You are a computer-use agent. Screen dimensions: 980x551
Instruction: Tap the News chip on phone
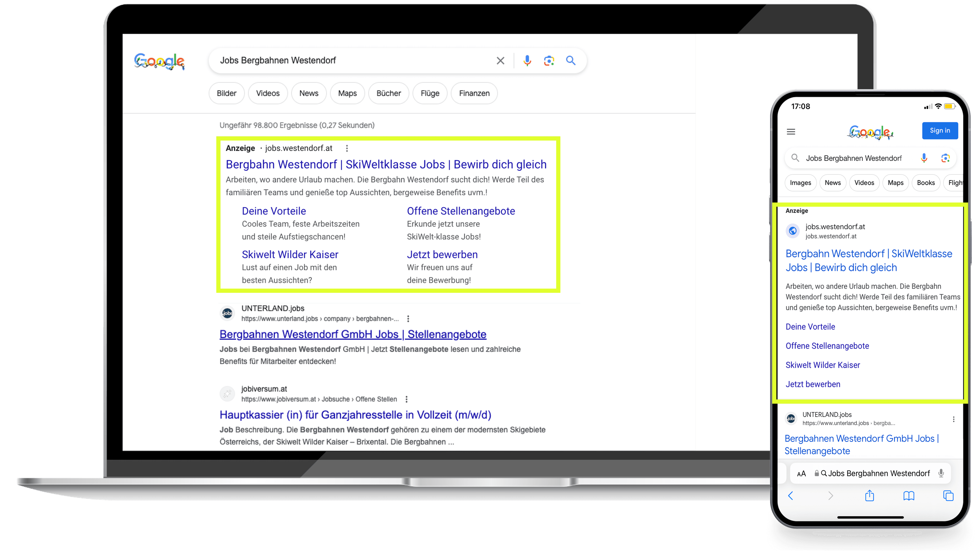pyautogui.click(x=832, y=183)
